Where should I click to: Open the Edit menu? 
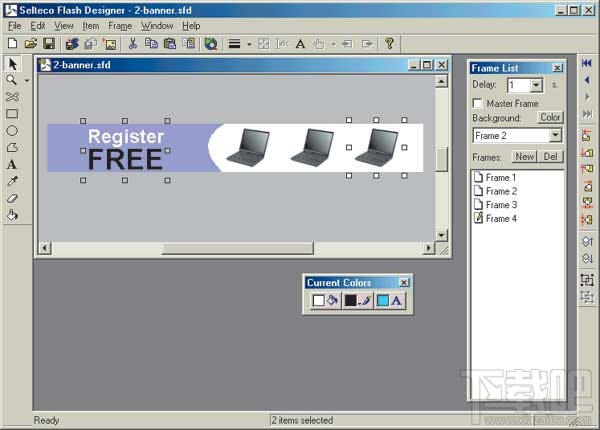pos(38,26)
